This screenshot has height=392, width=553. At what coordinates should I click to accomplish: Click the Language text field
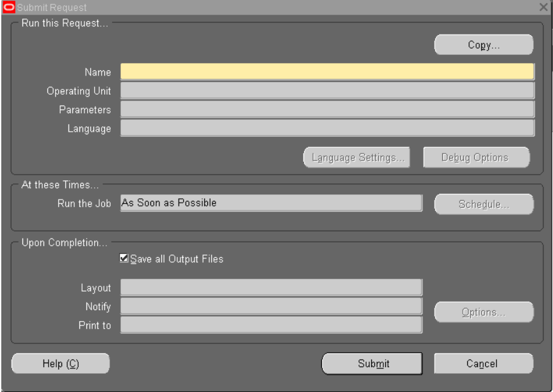[x=326, y=129]
